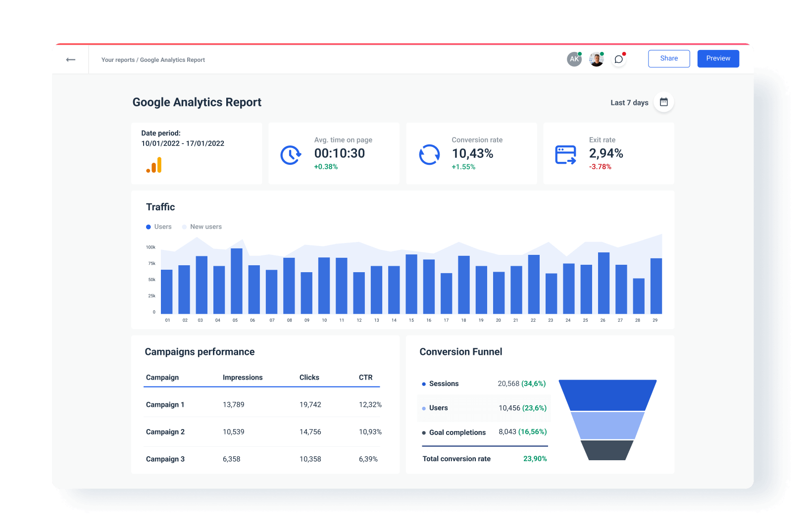805x532 pixels.
Task: Click CTR value 6,39%
Action: click(368, 459)
